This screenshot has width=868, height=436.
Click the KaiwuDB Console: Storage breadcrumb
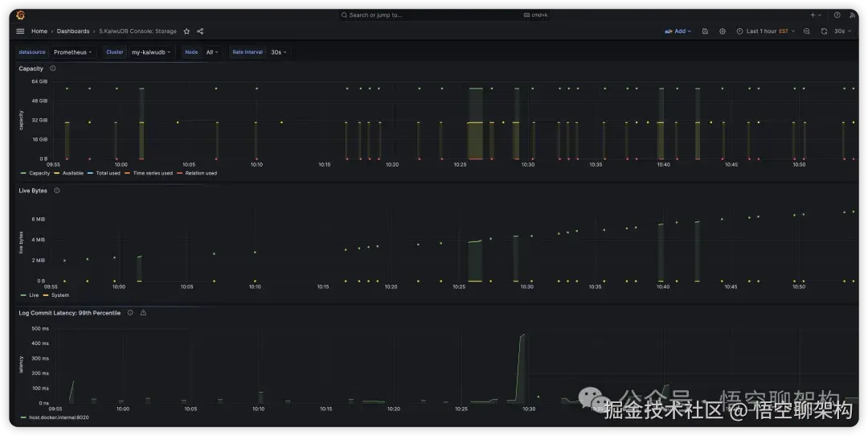pos(138,31)
